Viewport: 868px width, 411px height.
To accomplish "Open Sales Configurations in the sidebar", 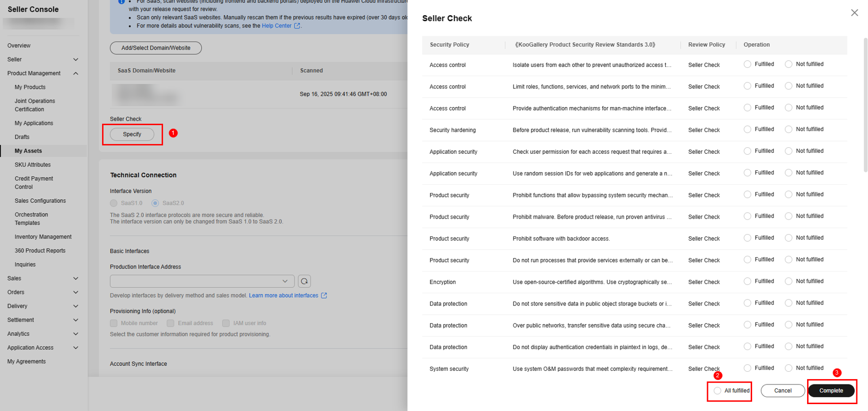I will [x=40, y=201].
